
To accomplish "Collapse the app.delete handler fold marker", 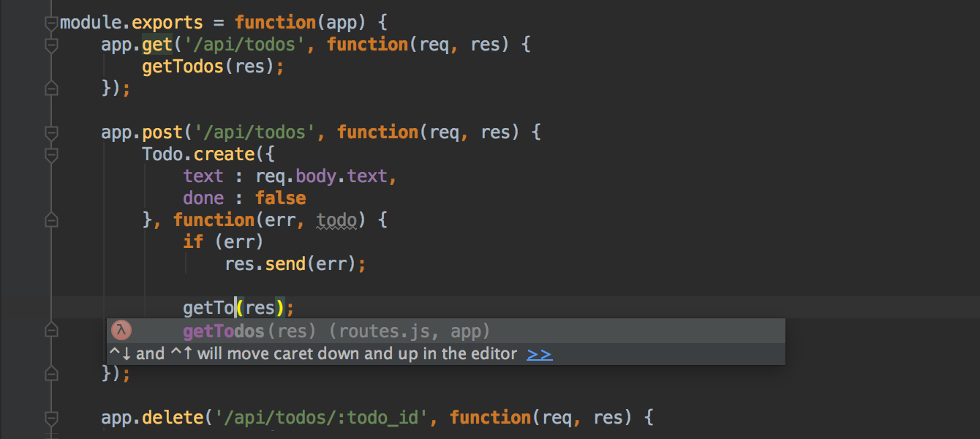I will (51, 419).
